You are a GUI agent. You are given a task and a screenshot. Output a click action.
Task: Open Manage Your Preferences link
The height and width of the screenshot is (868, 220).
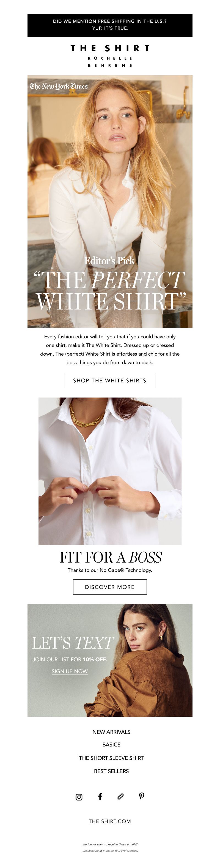(x=120, y=851)
